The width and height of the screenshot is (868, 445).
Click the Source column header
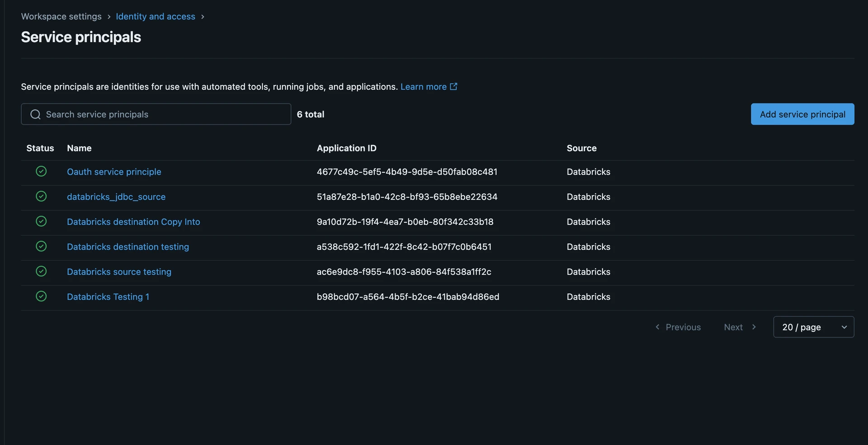pos(581,148)
